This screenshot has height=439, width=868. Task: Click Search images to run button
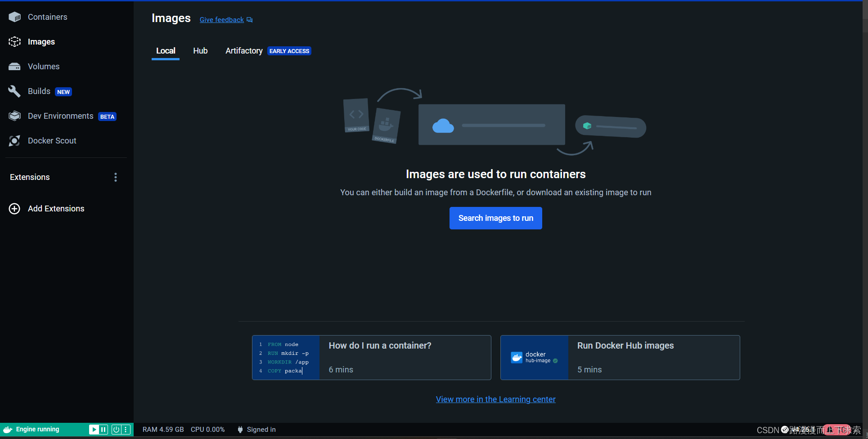496,218
